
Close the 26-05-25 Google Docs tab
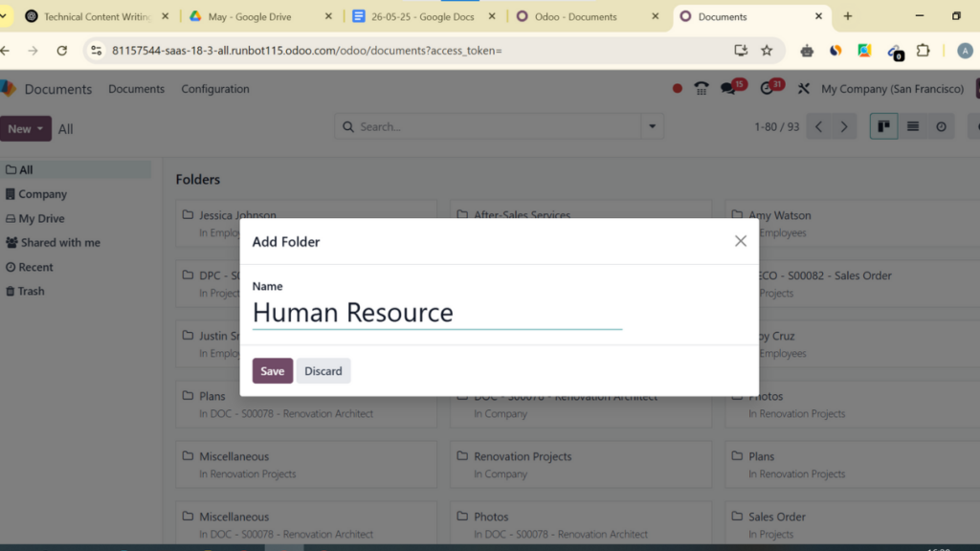492,16
